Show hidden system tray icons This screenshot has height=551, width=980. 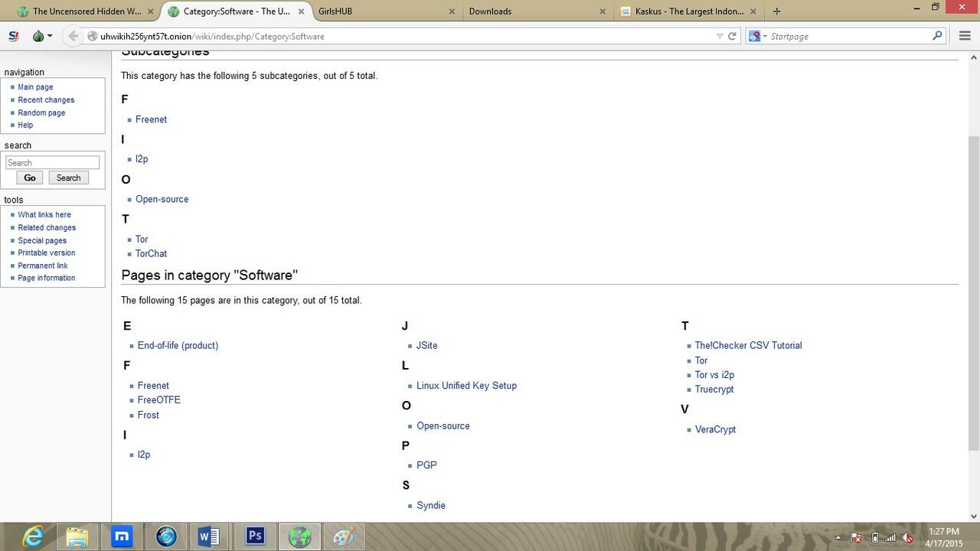838,538
